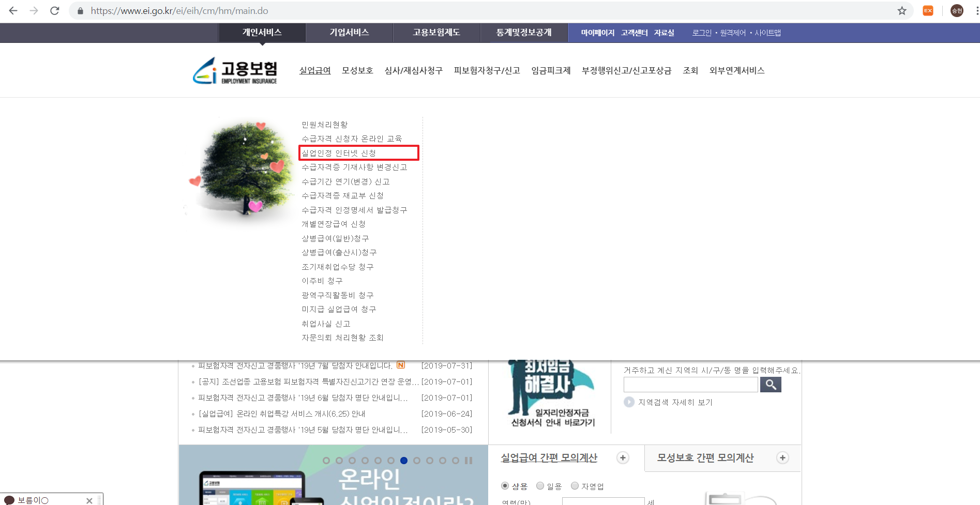Screen dimensions: 980x505
Task: Open the 일자리안정자금 신청서식 안내 banner
Action: 552,394
